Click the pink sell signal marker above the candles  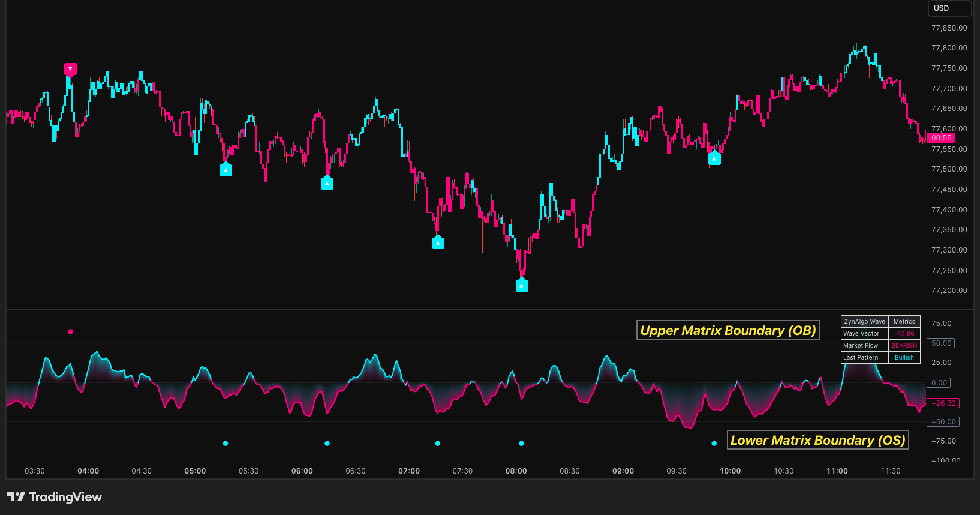(70, 69)
